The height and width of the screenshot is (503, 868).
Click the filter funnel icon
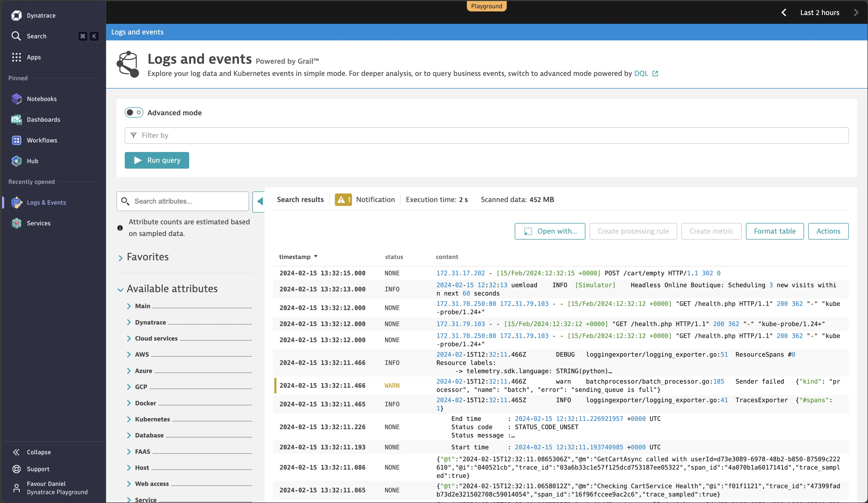coord(134,135)
